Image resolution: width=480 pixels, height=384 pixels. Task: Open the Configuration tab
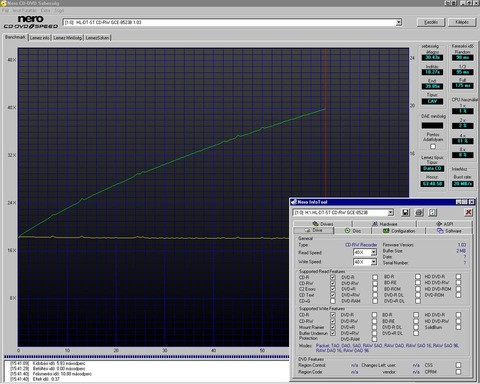(x=399, y=231)
